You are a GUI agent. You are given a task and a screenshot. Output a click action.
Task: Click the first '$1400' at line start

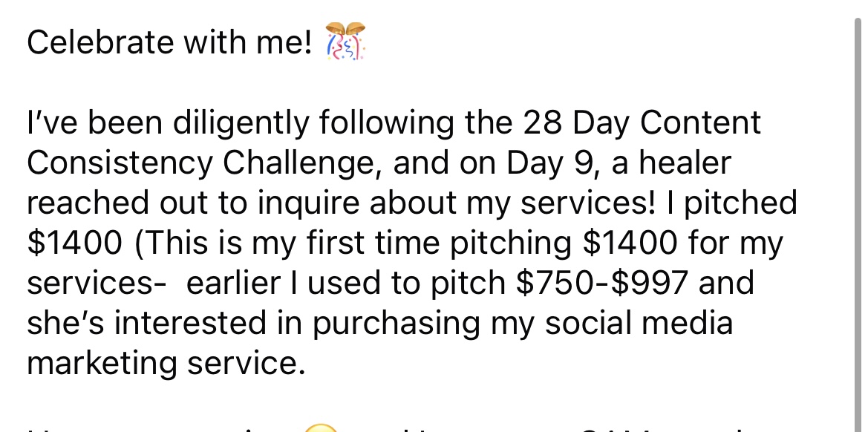click(75, 243)
